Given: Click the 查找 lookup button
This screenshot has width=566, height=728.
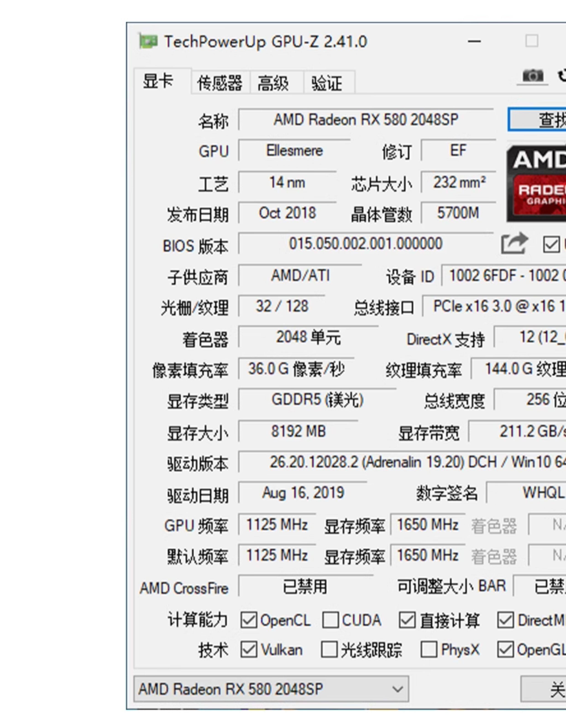Looking at the screenshot, I should (x=537, y=119).
